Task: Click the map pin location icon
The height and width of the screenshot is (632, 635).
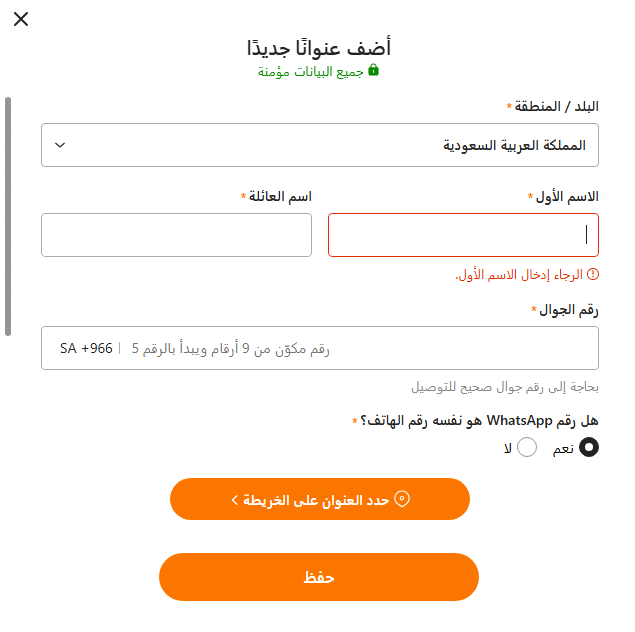Action: tap(402, 499)
